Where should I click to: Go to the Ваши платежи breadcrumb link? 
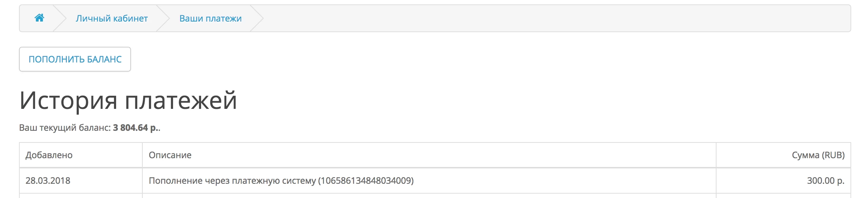click(x=211, y=18)
